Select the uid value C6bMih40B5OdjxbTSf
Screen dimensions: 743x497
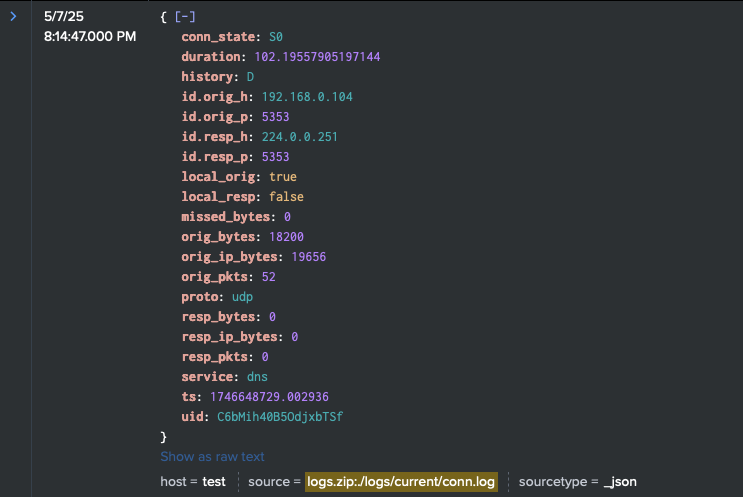(x=280, y=417)
